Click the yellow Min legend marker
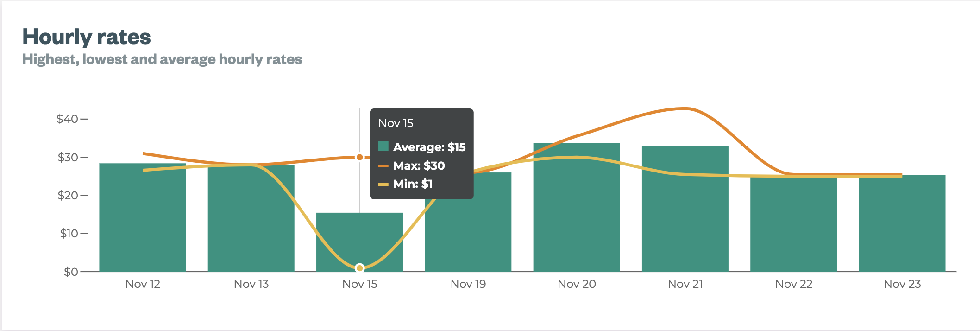The height and width of the screenshot is (331, 980). click(383, 184)
